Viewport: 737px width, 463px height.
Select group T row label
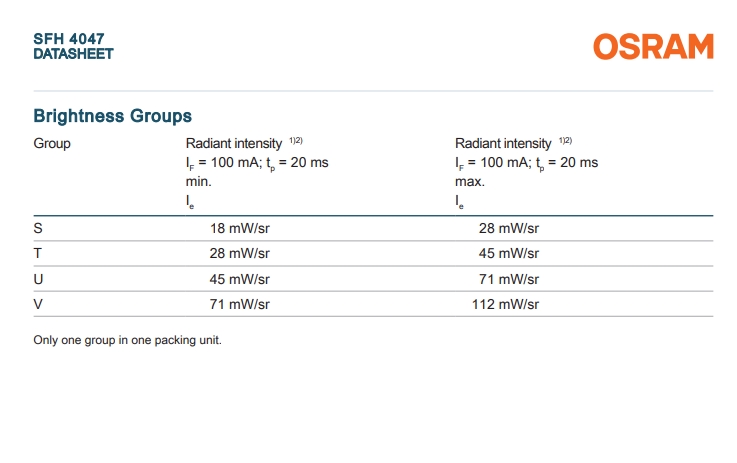click(38, 253)
